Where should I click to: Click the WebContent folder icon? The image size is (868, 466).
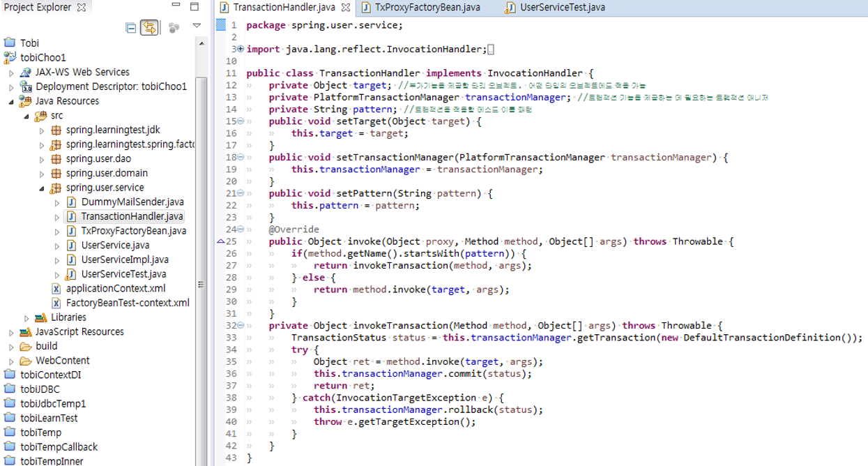coord(26,361)
